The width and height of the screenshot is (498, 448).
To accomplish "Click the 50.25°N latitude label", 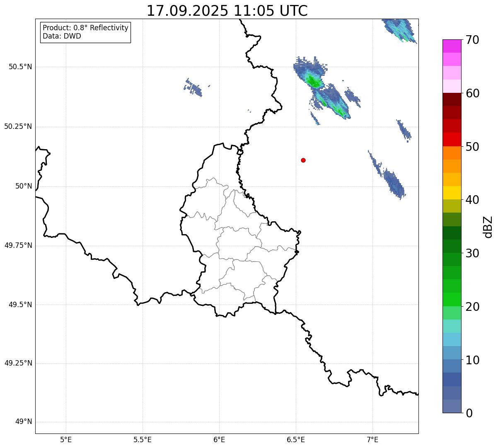I will 18,126.
